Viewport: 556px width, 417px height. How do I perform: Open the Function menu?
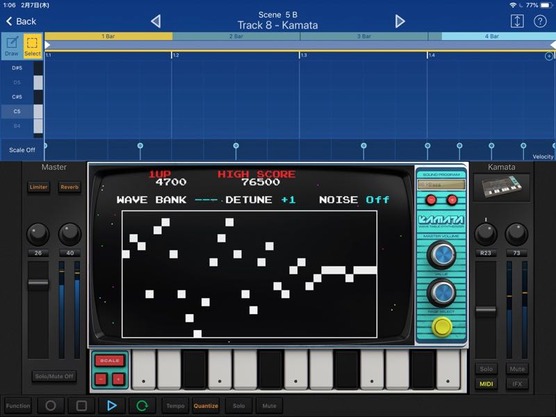pos(18,406)
